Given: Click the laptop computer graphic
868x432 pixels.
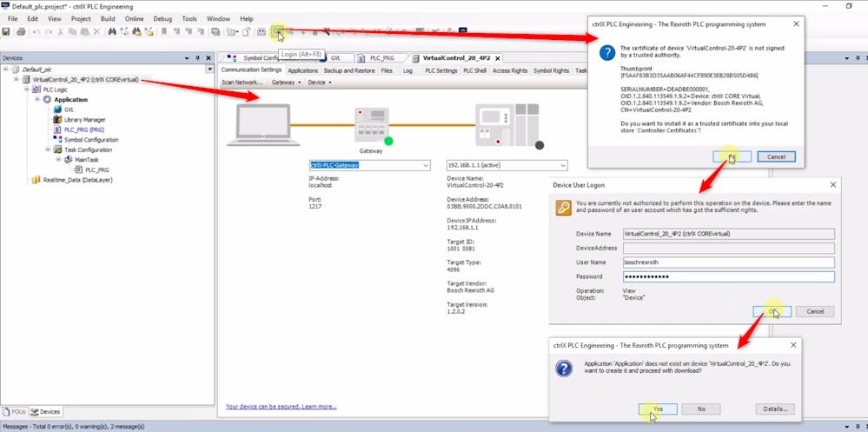Looking at the screenshot, I should pyautogui.click(x=263, y=125).
